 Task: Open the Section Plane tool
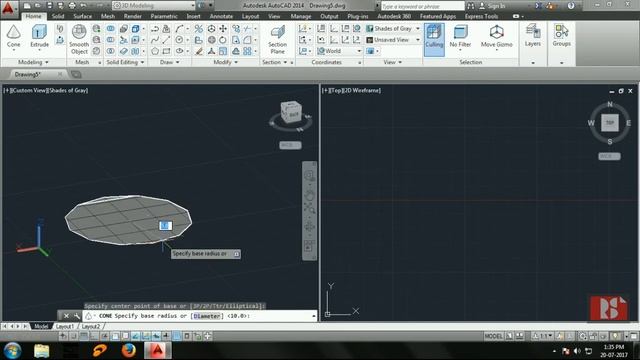pos(278,39)
